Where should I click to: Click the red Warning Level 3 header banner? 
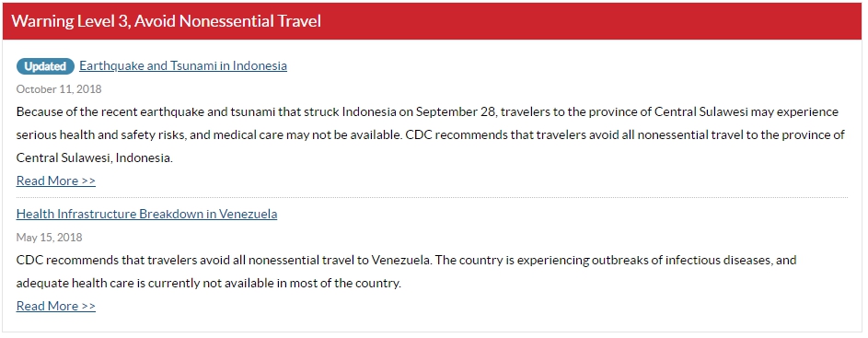tap(433, 21)
